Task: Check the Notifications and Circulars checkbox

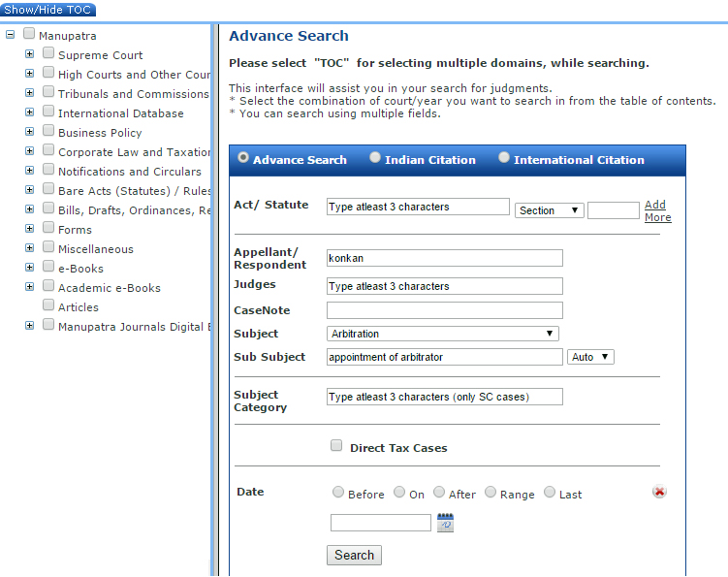Action: coord(48,169)
